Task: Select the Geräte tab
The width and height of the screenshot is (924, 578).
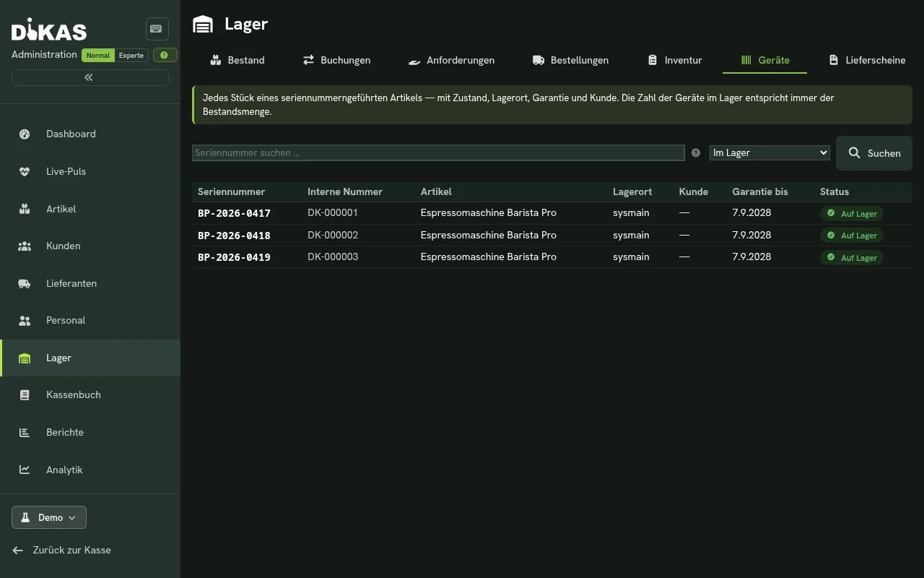Action: [764, 60]
